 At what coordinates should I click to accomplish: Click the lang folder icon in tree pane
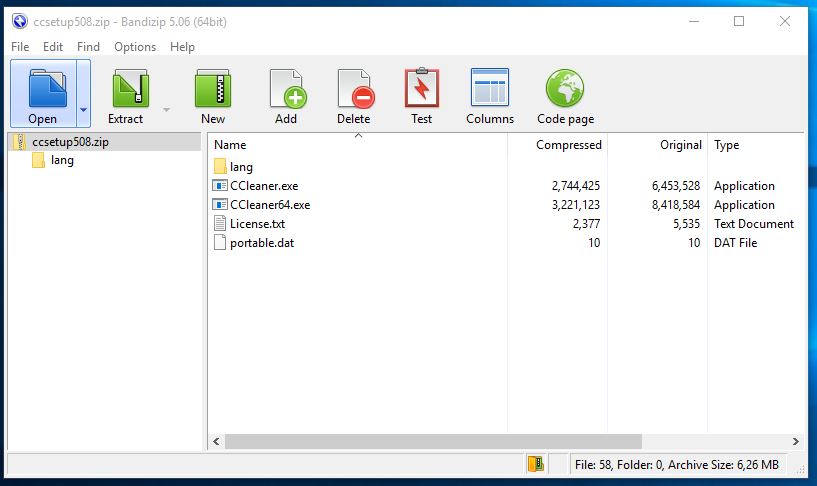38,160
